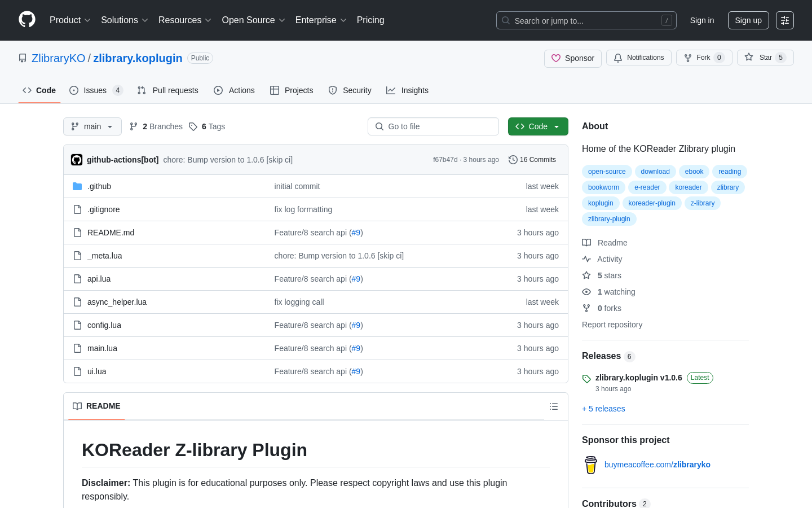
Task: Click the .github folder icon
Action: pyautogui.click(x=77, y=186)
